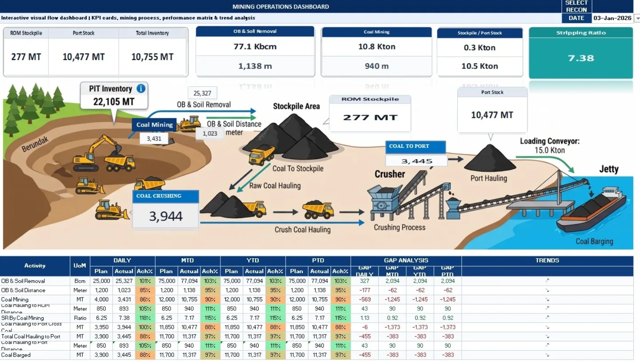Viewport: 640px width, 364px height.
Task: Click the Jetty label in the flow diagram
Action: [608, 169]
